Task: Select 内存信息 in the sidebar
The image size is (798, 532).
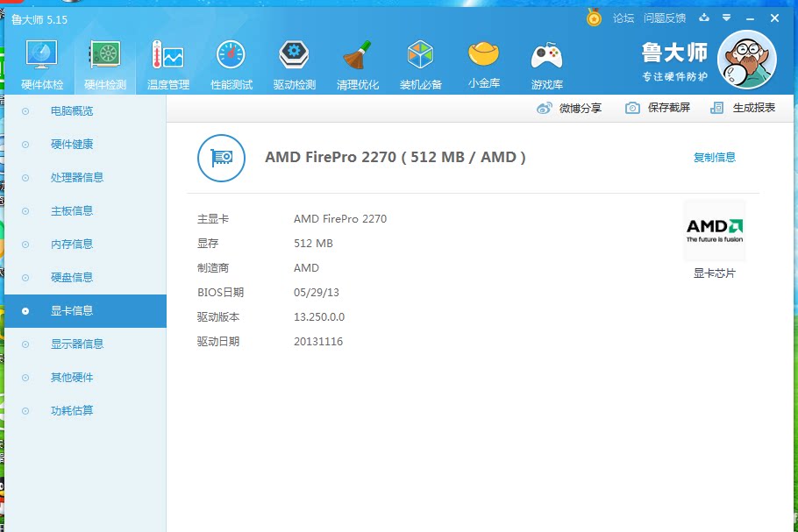Action: 85,245
